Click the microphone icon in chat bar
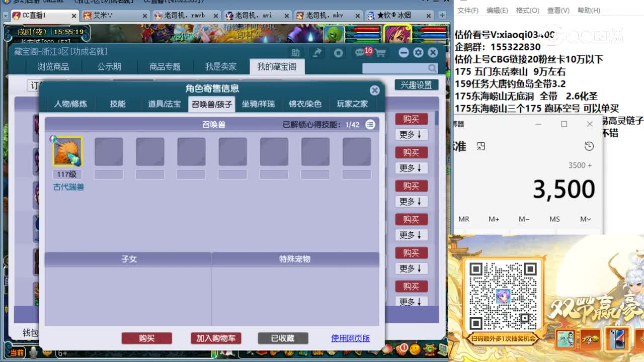The image size is (644, 362). pyautogui.click(x=33, y=353)
